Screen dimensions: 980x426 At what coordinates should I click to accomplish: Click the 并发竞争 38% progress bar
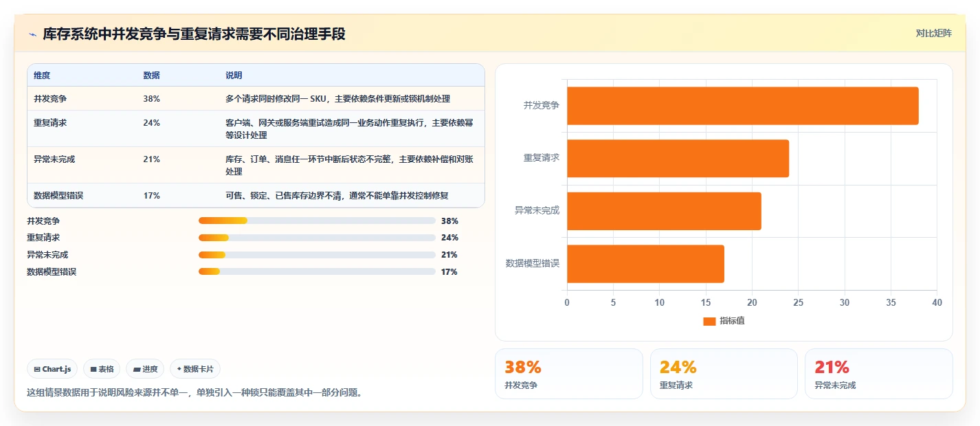click(317, 221)
